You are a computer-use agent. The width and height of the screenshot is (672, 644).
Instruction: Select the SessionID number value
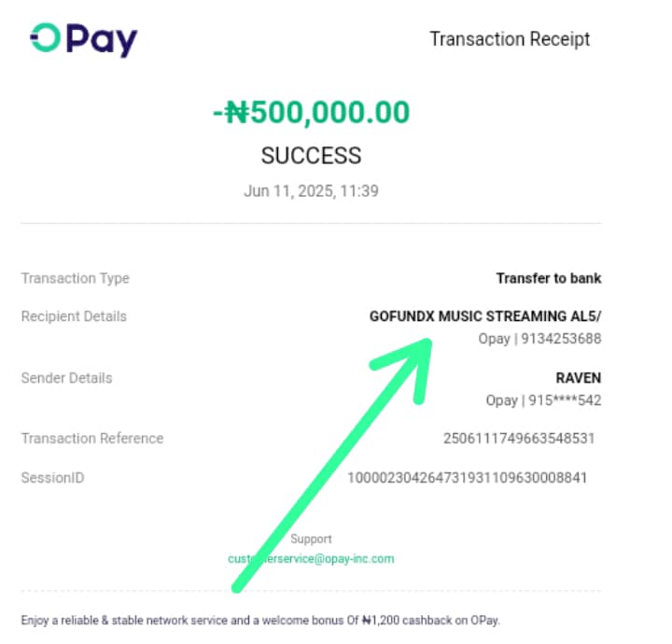coord(468,478)
